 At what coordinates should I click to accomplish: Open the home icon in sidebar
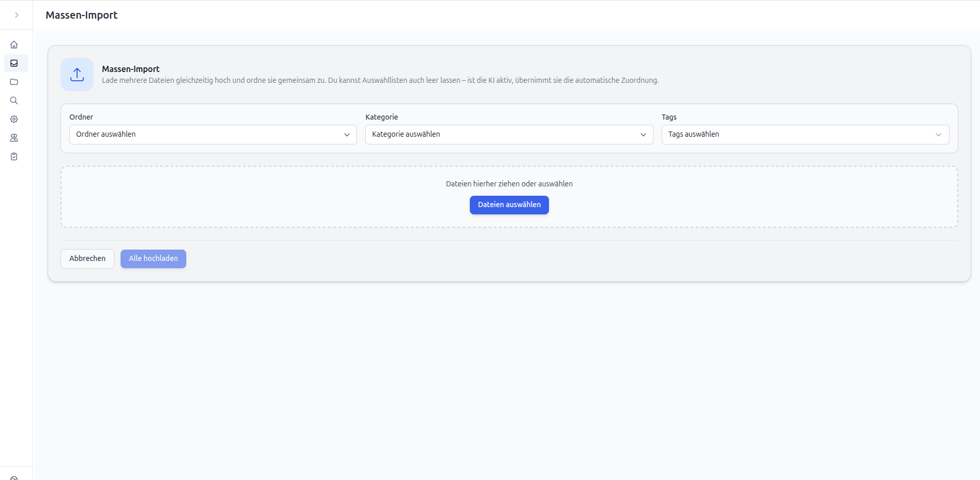[x=14, y=45]
